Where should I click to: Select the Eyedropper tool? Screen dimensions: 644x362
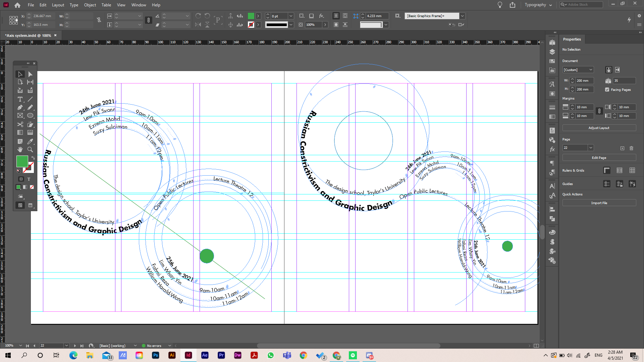point(30,141)
